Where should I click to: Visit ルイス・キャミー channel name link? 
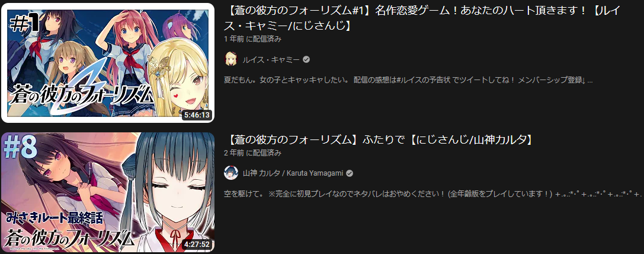click(271, 60)
